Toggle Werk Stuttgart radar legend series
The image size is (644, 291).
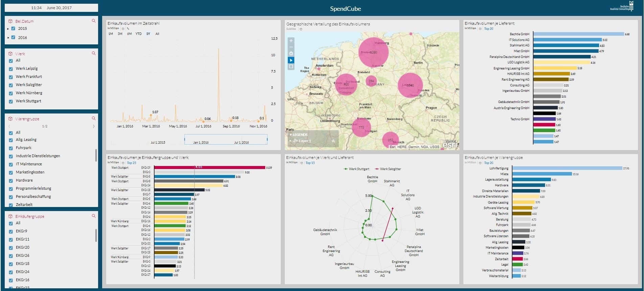[356, 169]
